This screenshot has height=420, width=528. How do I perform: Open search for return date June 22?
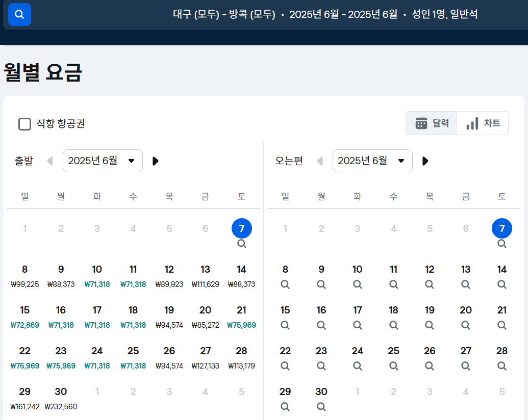[x=285, y=366]
